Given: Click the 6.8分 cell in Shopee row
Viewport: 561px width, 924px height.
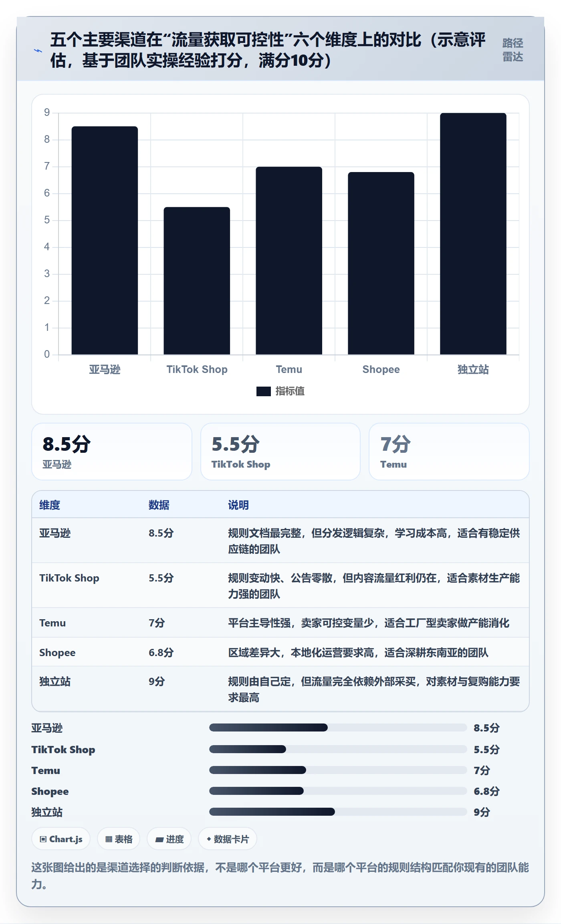Looking at the screenshot, I should 161,652.
